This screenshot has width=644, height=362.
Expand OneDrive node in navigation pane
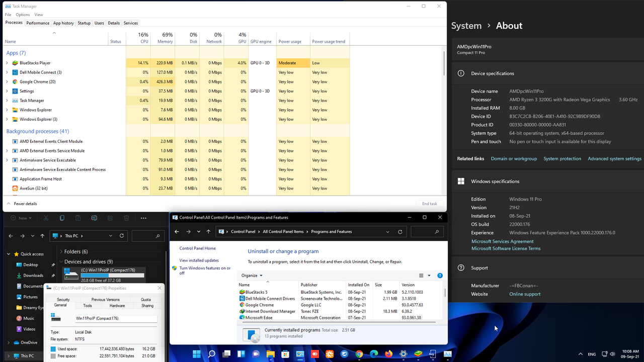[9, 342]
